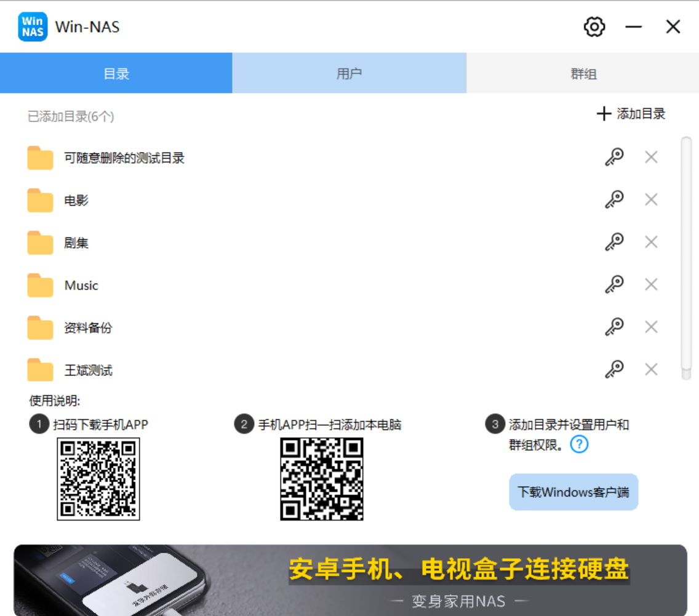
Task: Click the 扫码下载手机APP instruction text
Action: click(100, 425)
